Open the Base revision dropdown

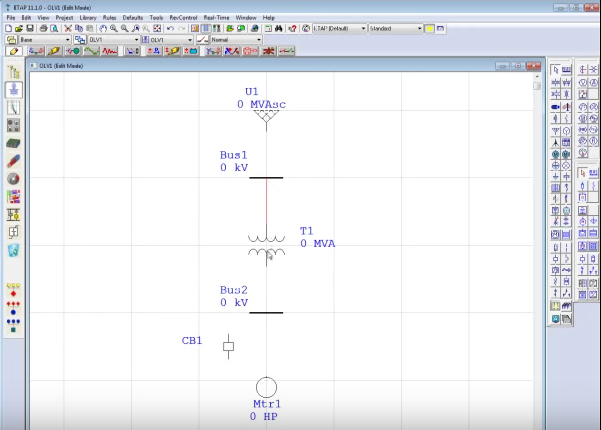(x=68, y=40)
